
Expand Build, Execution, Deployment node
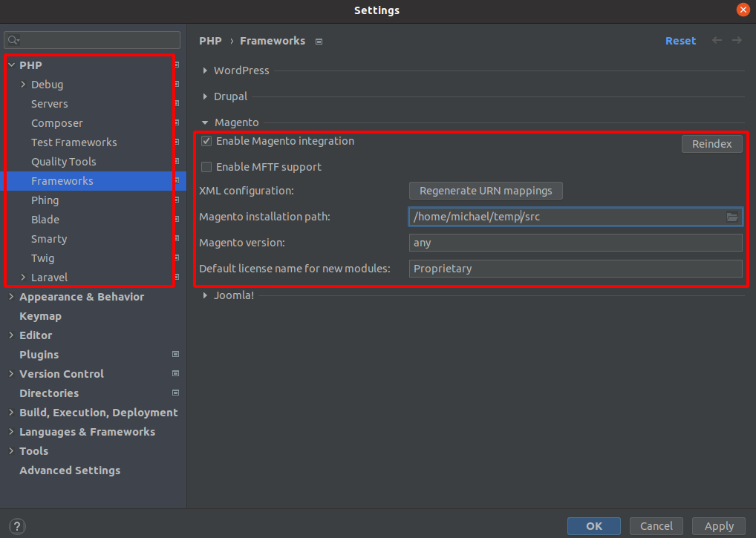point(12,413)
